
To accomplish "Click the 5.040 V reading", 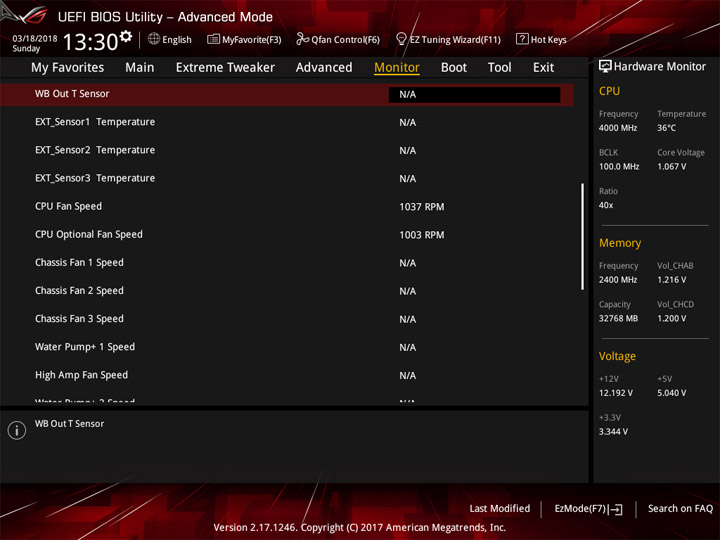I will [671, 393].
